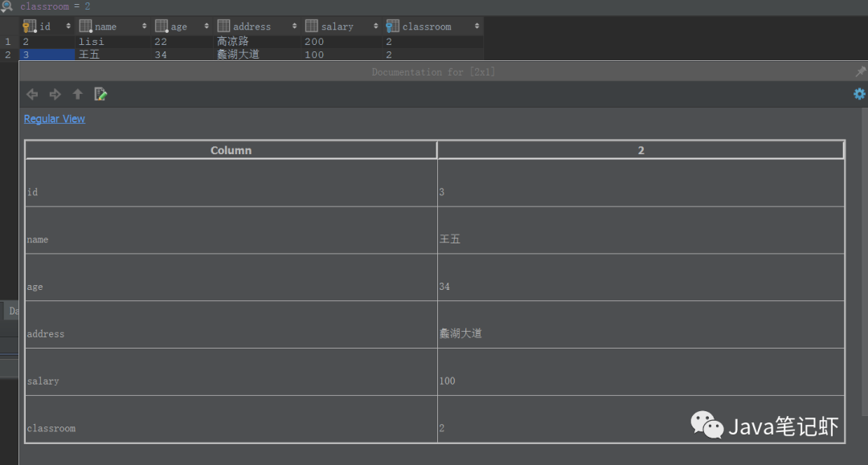Click the '鑫湖大道' value in documentation table
Image resolution: width=868 pixels, height=465 pixels.
click(x=461, y=333)
